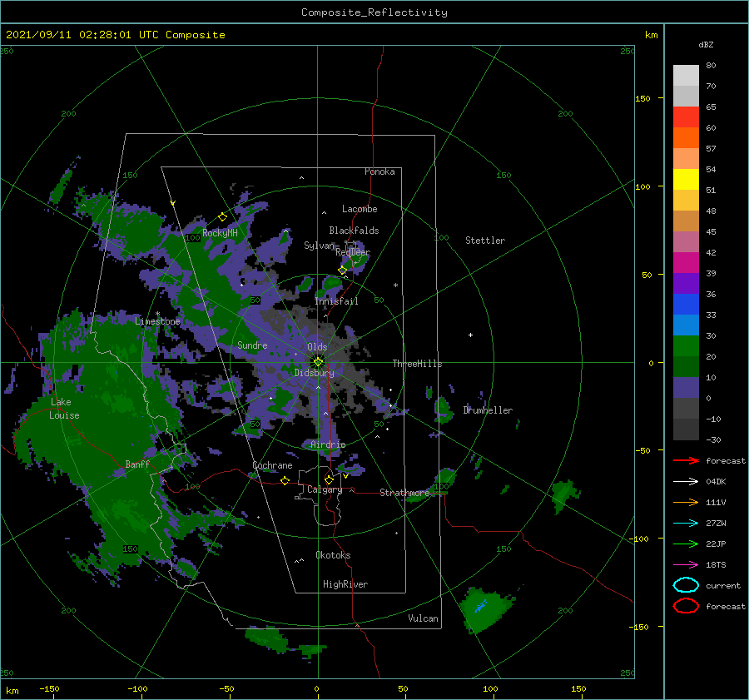Viewport: 749px width, 700px height.
Task: Select the Stettler label
Action: pyautogui.click(x=485, y=241)
